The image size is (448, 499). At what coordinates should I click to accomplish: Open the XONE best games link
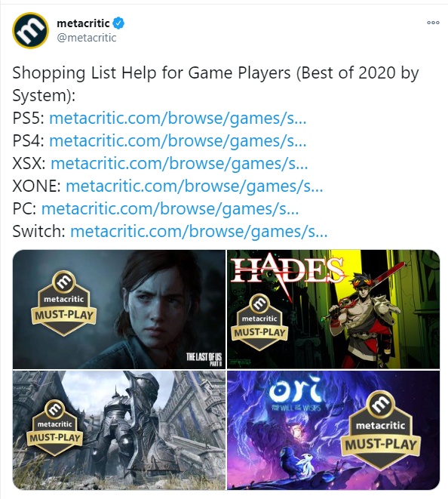[x=195, y=186]
